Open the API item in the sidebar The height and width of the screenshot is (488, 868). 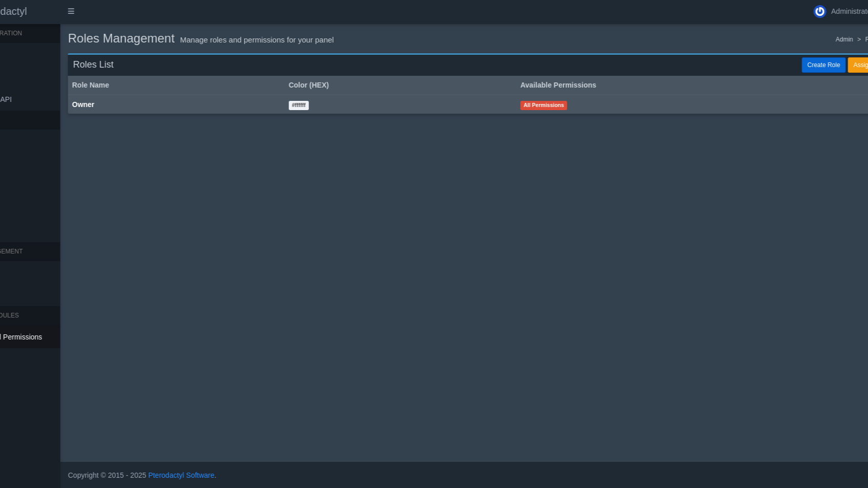(6, 99)
